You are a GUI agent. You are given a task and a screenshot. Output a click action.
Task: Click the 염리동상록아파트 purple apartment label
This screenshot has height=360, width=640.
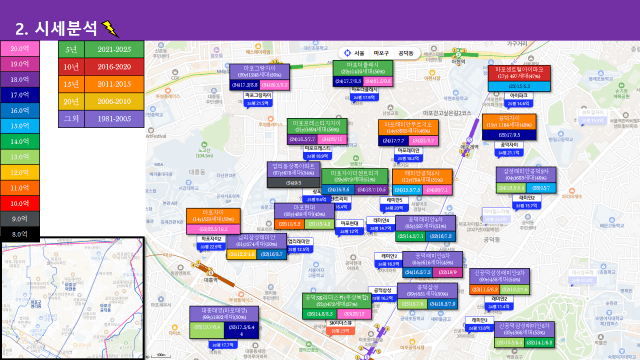[294, 170]
